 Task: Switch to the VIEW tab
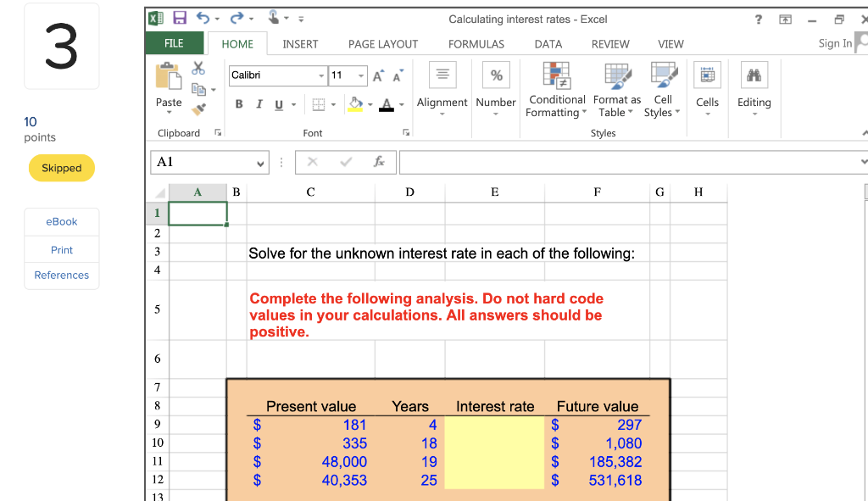[x=670, y=44]
